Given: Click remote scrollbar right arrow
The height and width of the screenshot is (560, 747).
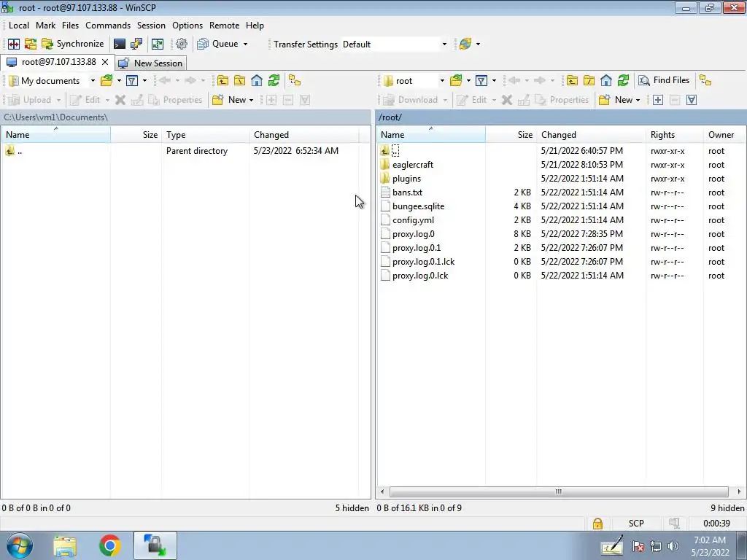Looking at the screenshot, I should click(x=739, y=491).
